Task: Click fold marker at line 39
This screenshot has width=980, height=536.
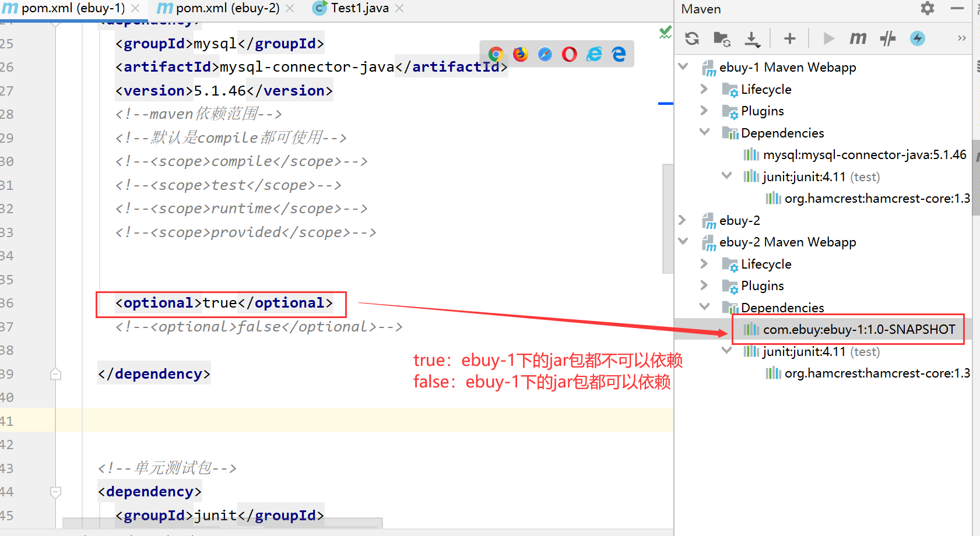Action: [56, 374]
